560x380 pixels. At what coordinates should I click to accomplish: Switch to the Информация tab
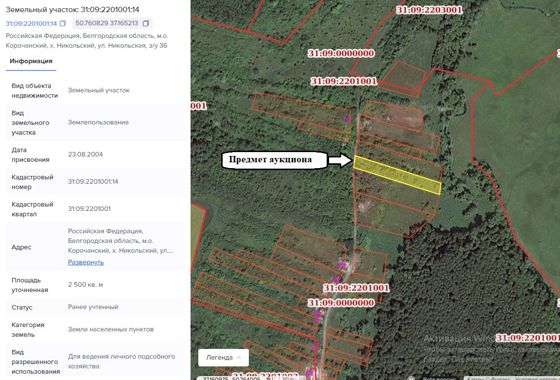(31, 61)
